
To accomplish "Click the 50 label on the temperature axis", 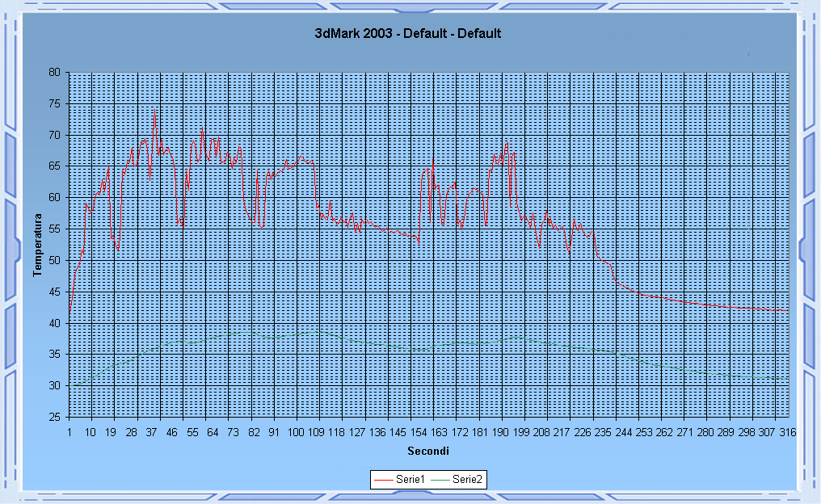I will [54, 260].
